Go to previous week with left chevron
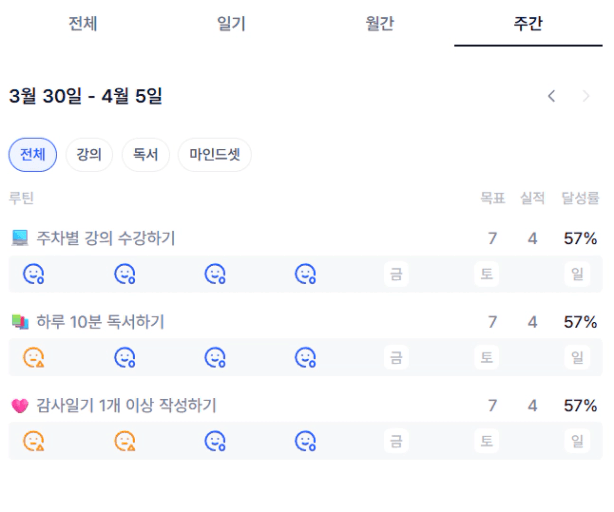 (551, 96)
